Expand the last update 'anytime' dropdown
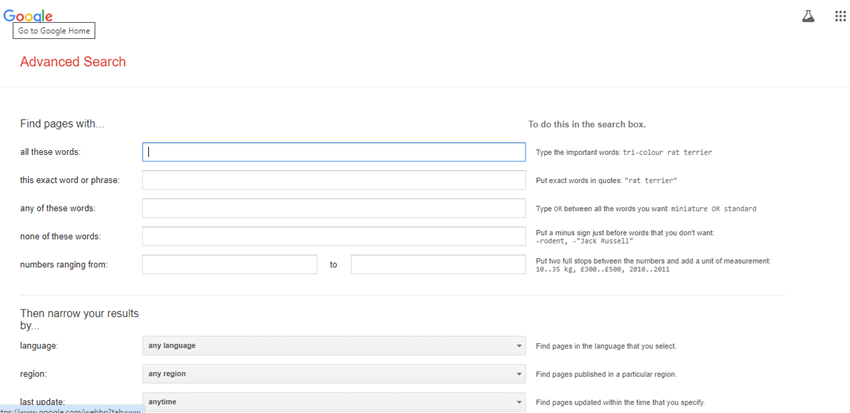 333,402
